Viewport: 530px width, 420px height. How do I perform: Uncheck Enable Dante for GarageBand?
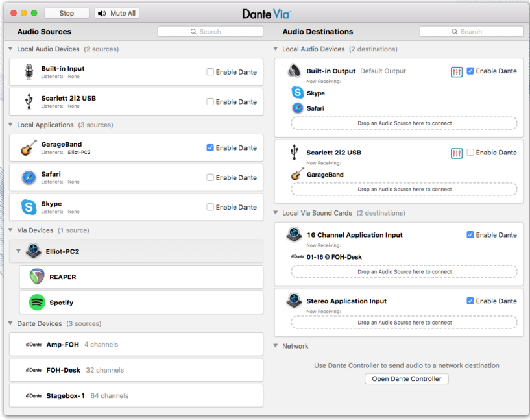click(210, 148)
